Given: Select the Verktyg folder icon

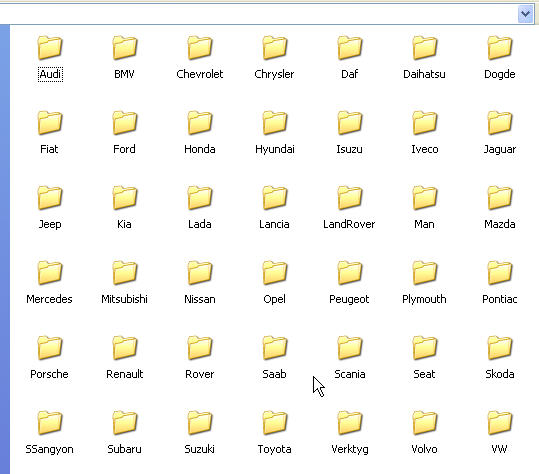Looking at the screenshot, I should [350, 422].
